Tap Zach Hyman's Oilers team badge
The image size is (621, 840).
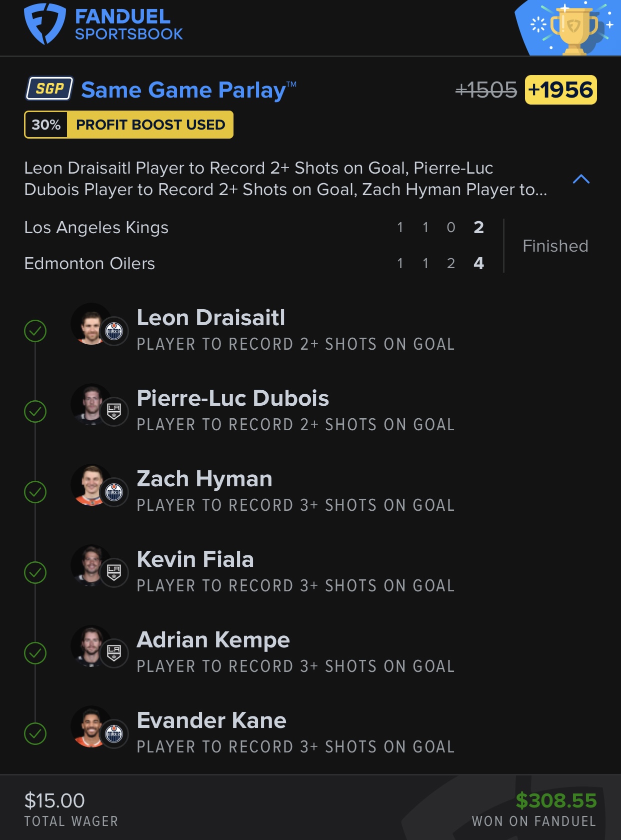click(114, 492)
